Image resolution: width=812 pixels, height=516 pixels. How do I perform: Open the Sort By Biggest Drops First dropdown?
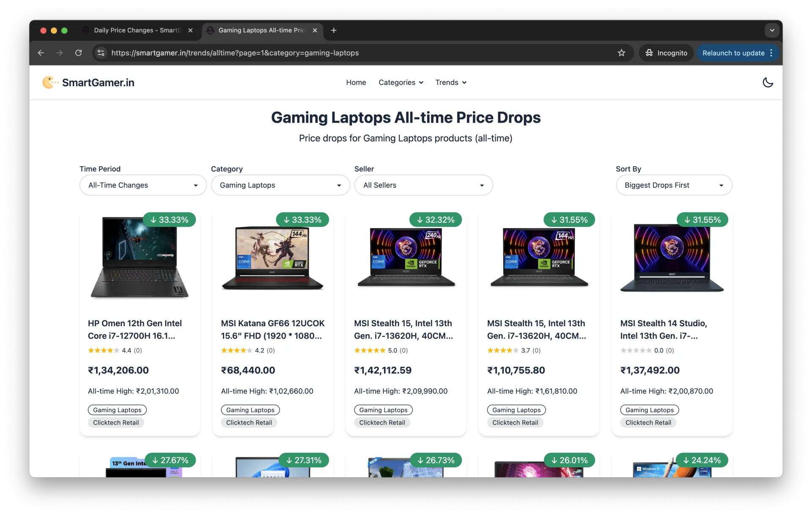pos(674,185)
